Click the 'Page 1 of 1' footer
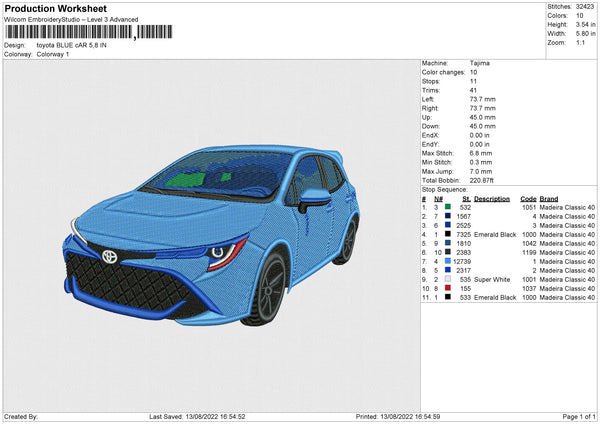This screenshot has width=600, height=424. (x=579, y=416)
